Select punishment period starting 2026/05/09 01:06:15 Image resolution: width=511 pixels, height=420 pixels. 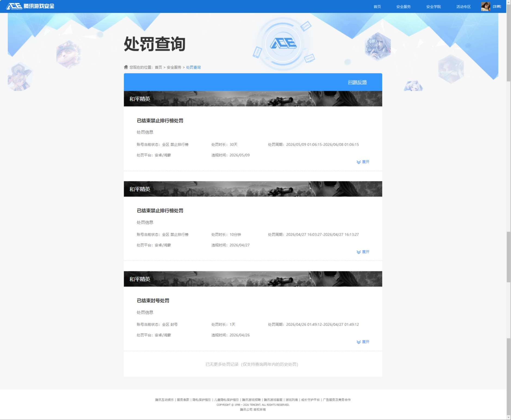tap(313, 145)
